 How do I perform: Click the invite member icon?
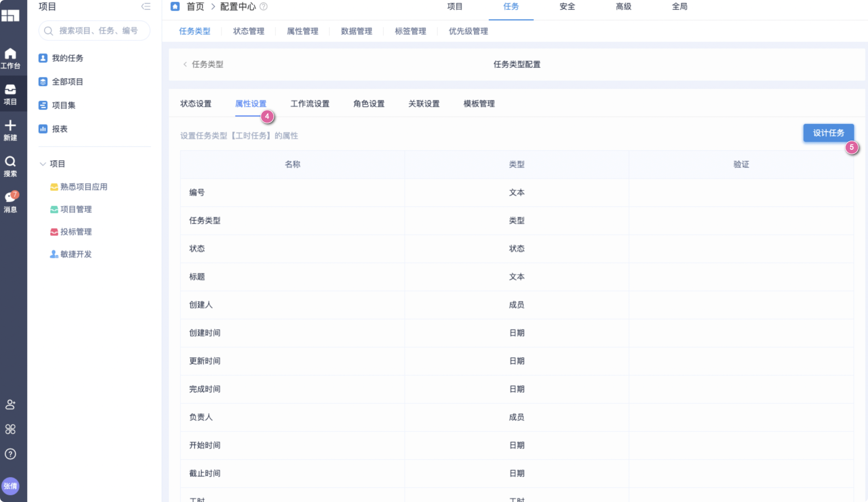coord(10,404)
